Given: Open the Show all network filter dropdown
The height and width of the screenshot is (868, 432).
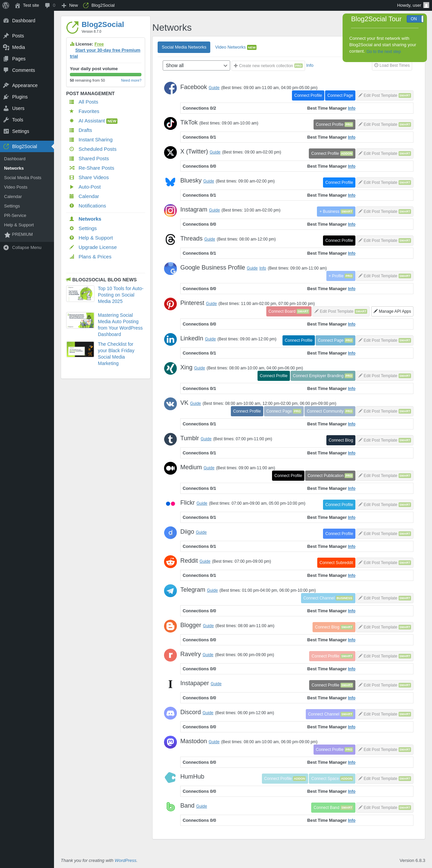Looking at the screenshot, I should pos(196,65).
